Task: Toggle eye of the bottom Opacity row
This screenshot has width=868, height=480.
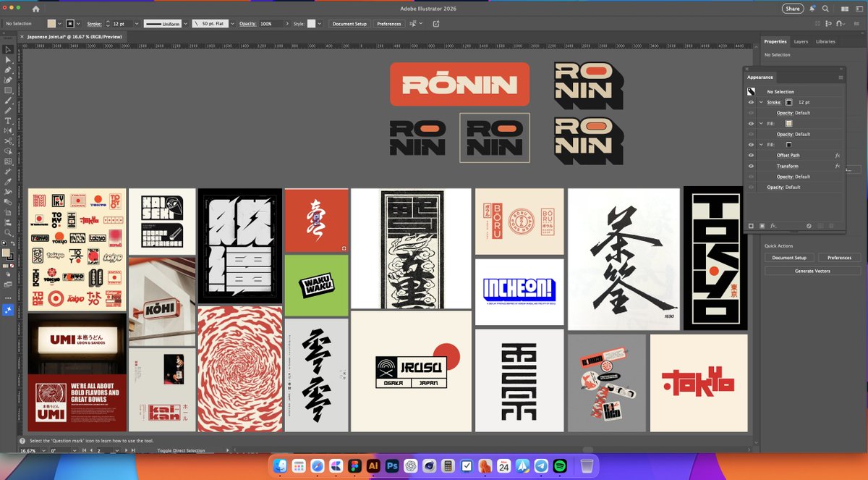Action: pyautogui.click(x=752, y=188)
